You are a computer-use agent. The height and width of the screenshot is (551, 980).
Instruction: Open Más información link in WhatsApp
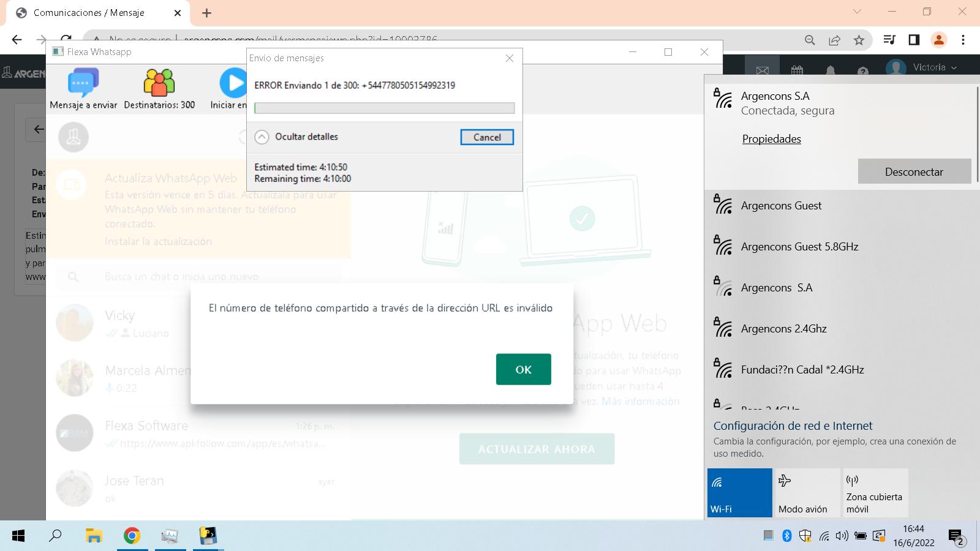(x=641, y=402)
